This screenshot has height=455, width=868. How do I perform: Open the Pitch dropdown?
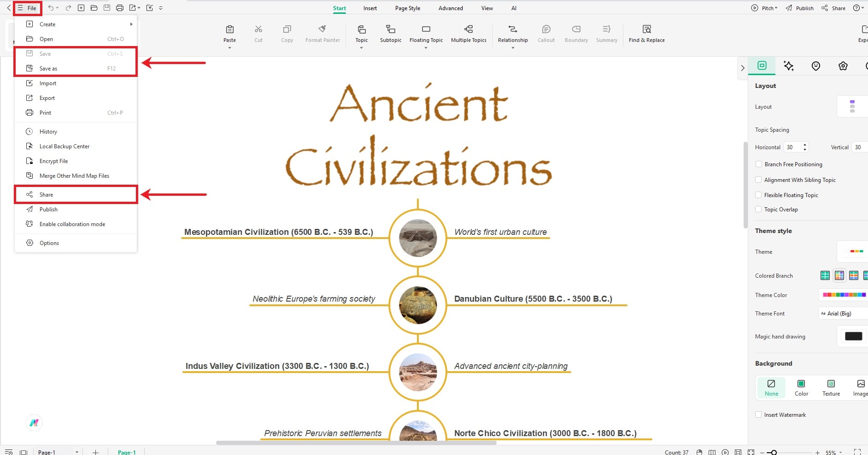pyautogui.click(x=764, y=8)
